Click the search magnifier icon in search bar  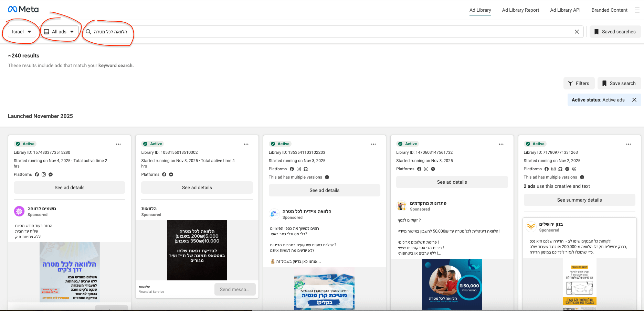88,31
